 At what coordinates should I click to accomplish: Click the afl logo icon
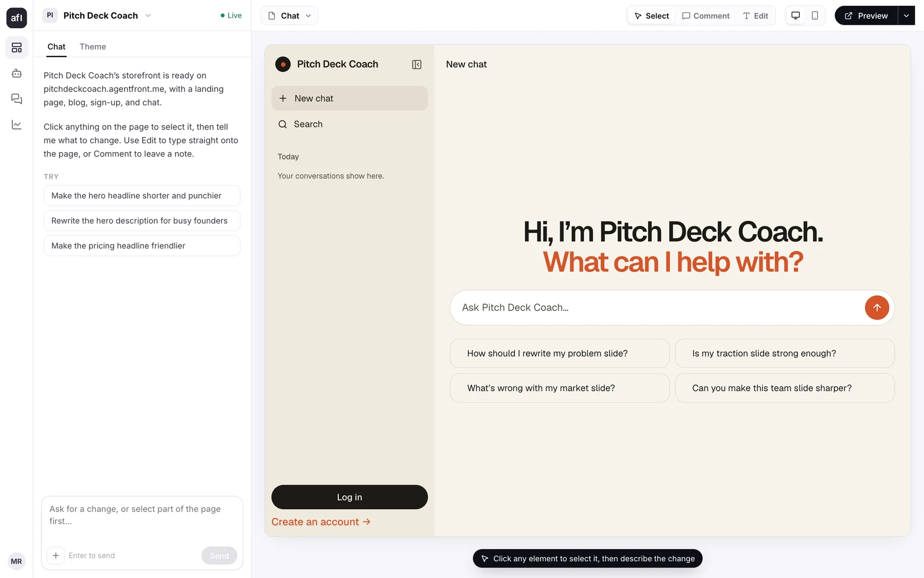pos(16,18)
